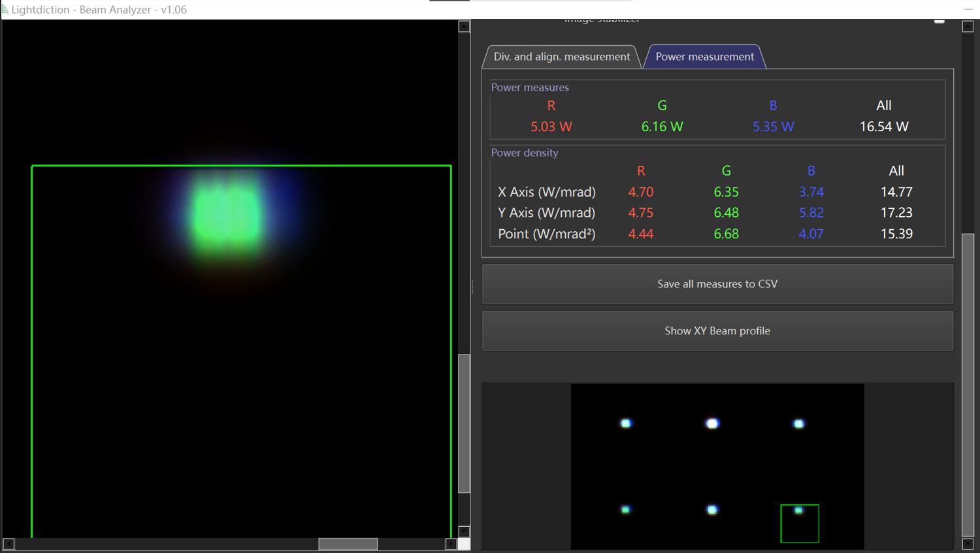Viewport: 980px width, 553px height.
Task: Click X Axis red value 4.70
Action: coord(641,192)
